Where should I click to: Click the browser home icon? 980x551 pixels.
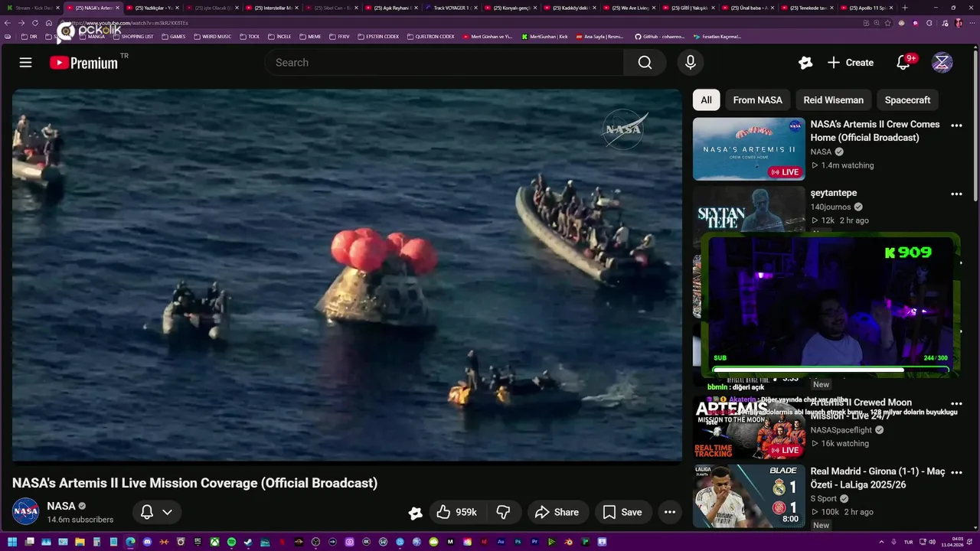pos(49,23)
